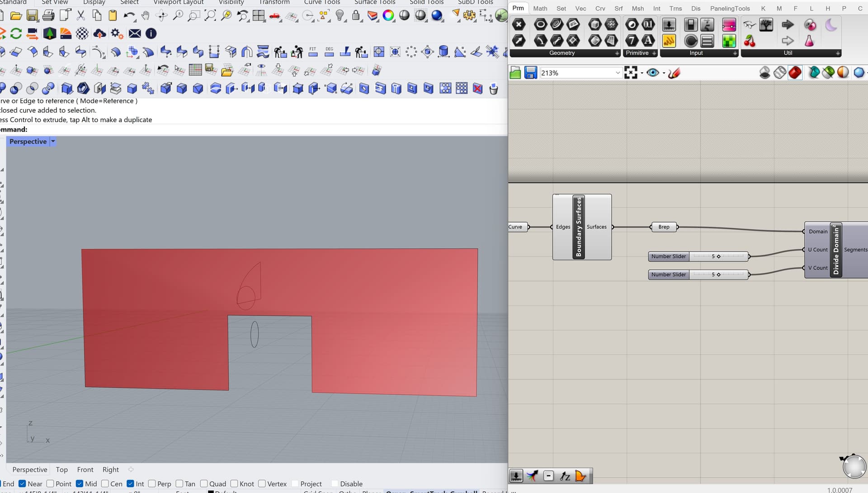Click the red gem preview icon above the canvas
Screen dimensions: 868x493
[x=795, y=71]
